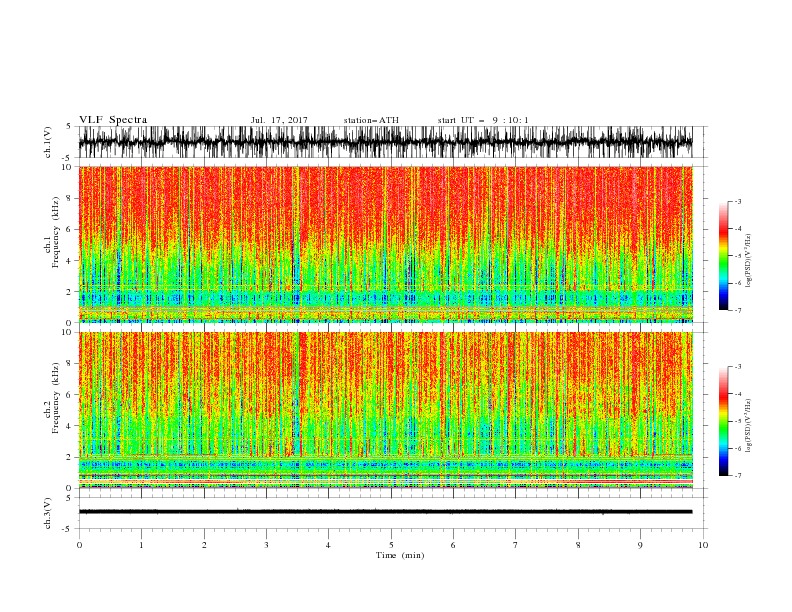Image resolution: width=792 pixels, height=612 pixels.
Task: Click the "ch.1(V)" waveform axis label
Action: 48,142
